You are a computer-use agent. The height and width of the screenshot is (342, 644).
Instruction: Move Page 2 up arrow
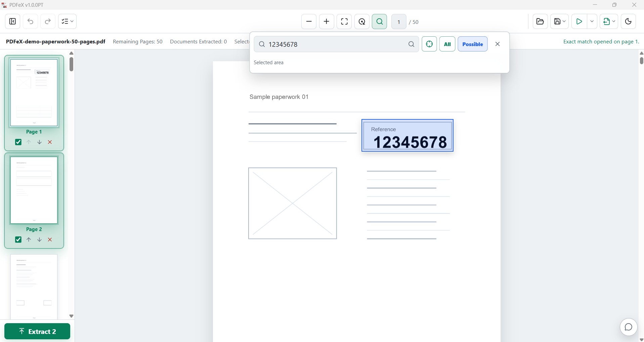29,240
